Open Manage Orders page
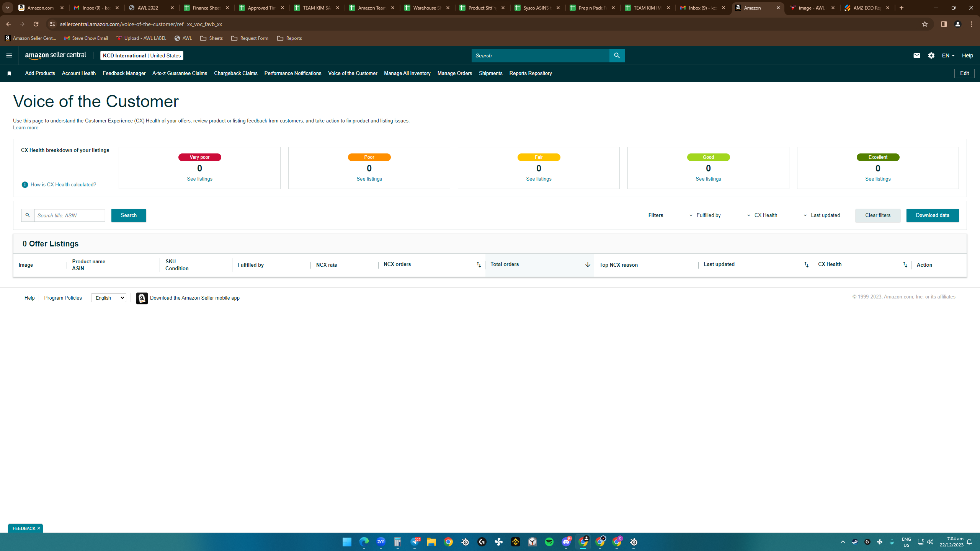The height and width of the screenshot is (551, 980). tap(455, 73)
